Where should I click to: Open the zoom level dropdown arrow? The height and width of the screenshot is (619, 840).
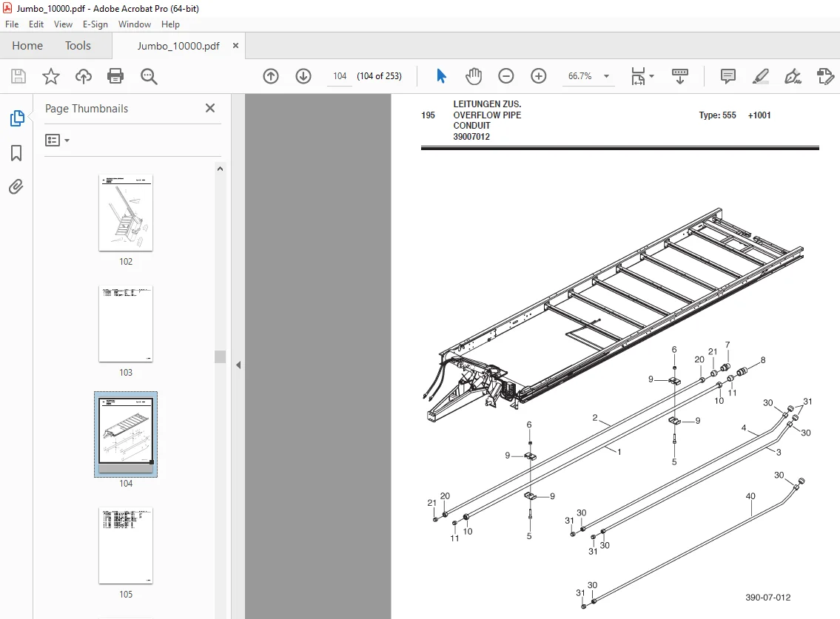(606, 76)
